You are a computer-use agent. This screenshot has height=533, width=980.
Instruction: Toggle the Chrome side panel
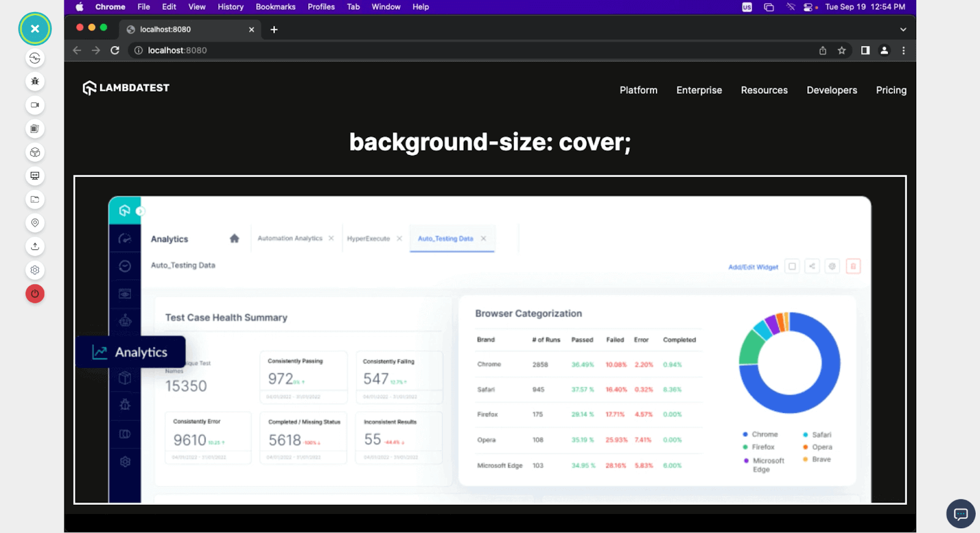click(x=865, y=50)
